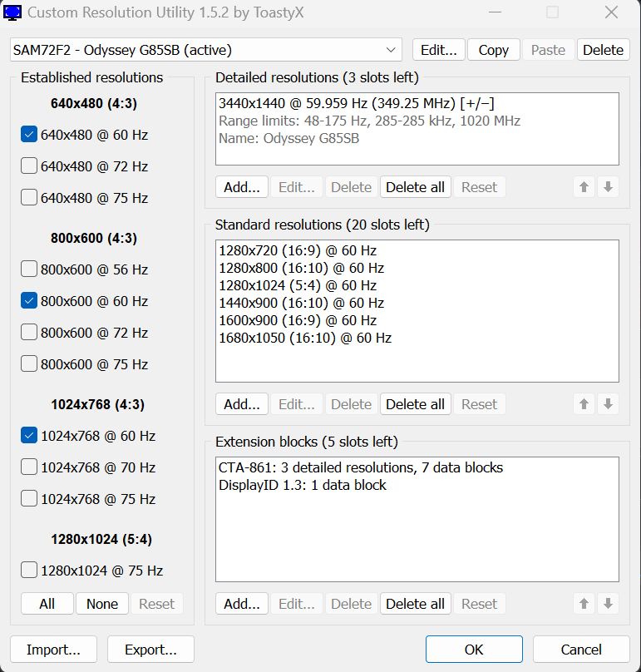Select 1600x900 (16:9) standard resolution
The width and height of the screenshot is (641, 672).
[297, 320]
